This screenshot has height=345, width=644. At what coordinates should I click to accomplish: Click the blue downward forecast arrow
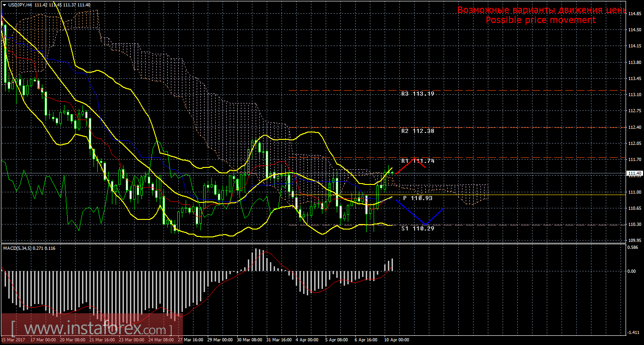419,213
